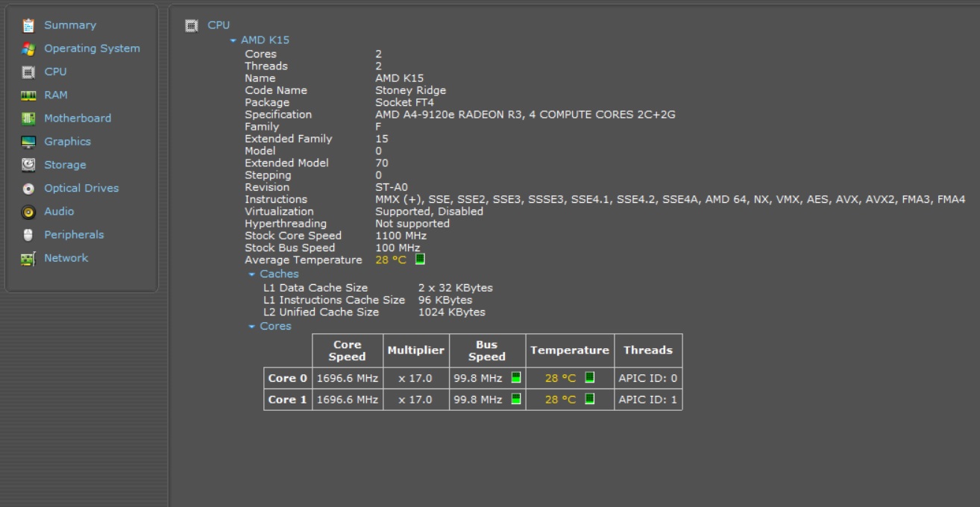Click green indicator beside Average Temperature

(x=420, y=259)
